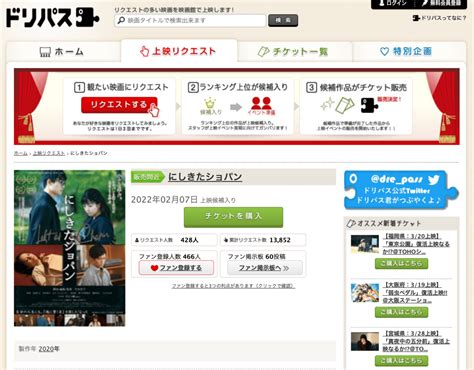Open the free member registration button
Viewport: 474px width, 370px height.
pos(441,3)
